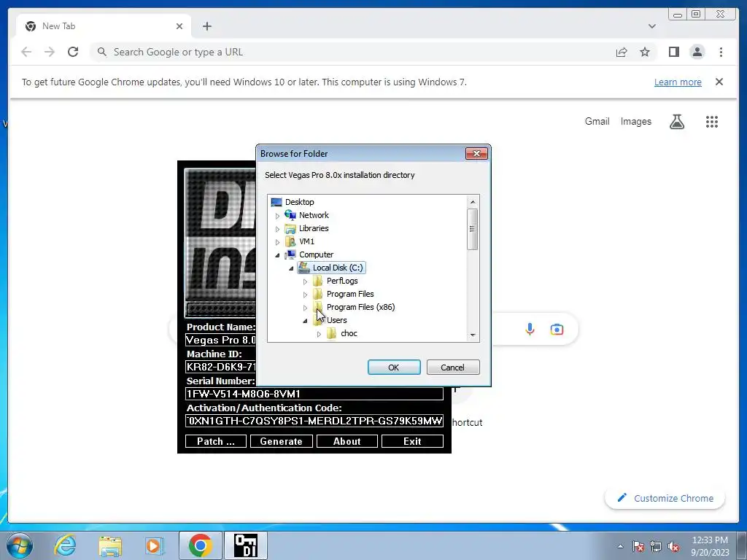The height and width of the screenshot is (560, 747).
Task: Click the Chrome taskbar icon
Action: (200, 545)
